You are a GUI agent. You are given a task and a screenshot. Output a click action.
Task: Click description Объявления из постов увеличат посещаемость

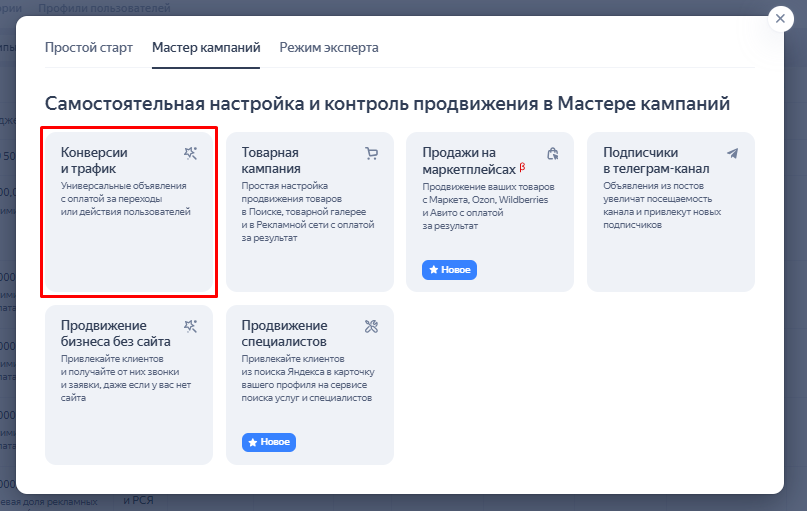(x=662, y=205)
